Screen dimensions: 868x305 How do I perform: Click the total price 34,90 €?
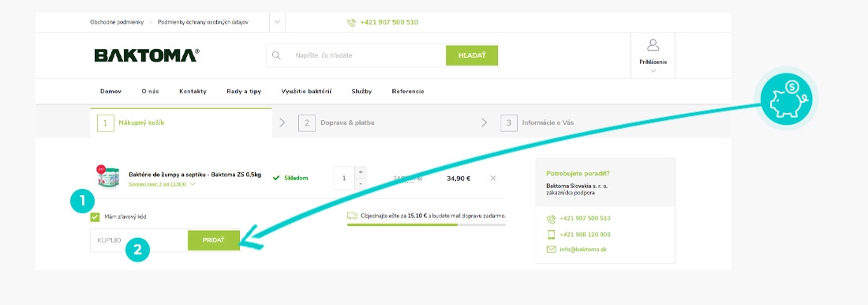click(x=458, y=179)
